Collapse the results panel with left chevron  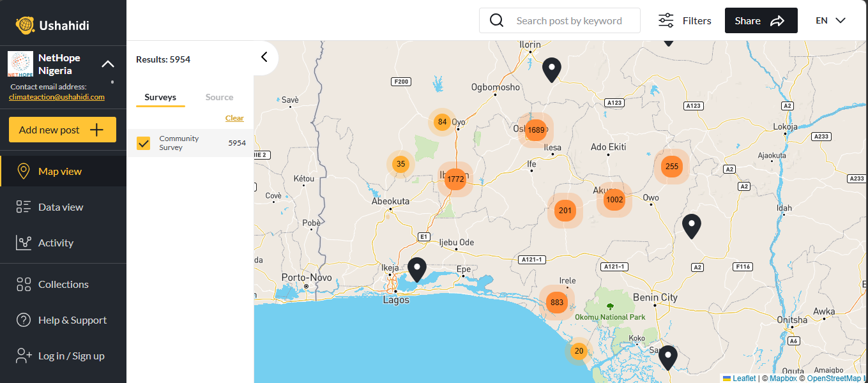coord(264,57)
